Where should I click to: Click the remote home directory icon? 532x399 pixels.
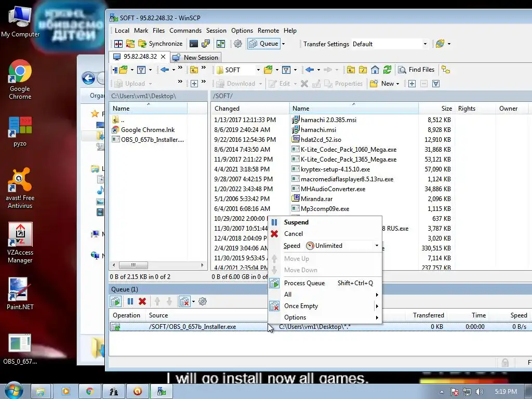point(375,70)
